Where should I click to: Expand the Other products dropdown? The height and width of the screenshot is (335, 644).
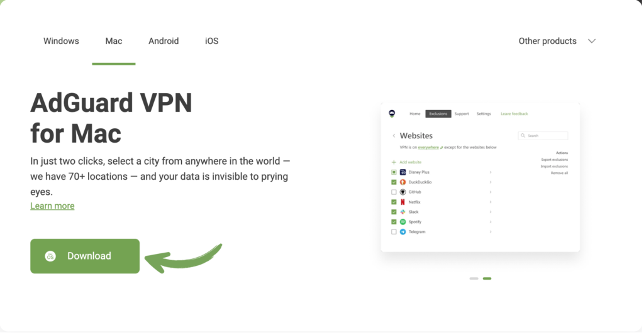557,41
